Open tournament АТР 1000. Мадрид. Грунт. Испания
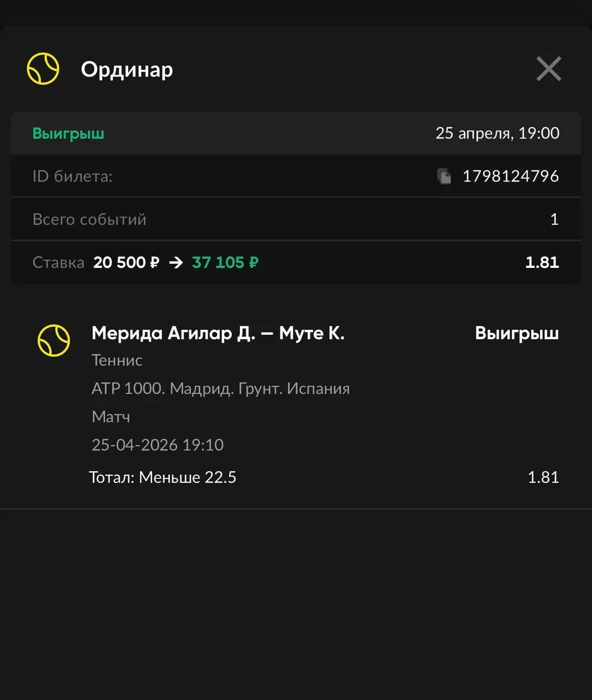This screenshot has height=700, width=592. [x=220, y=389]
